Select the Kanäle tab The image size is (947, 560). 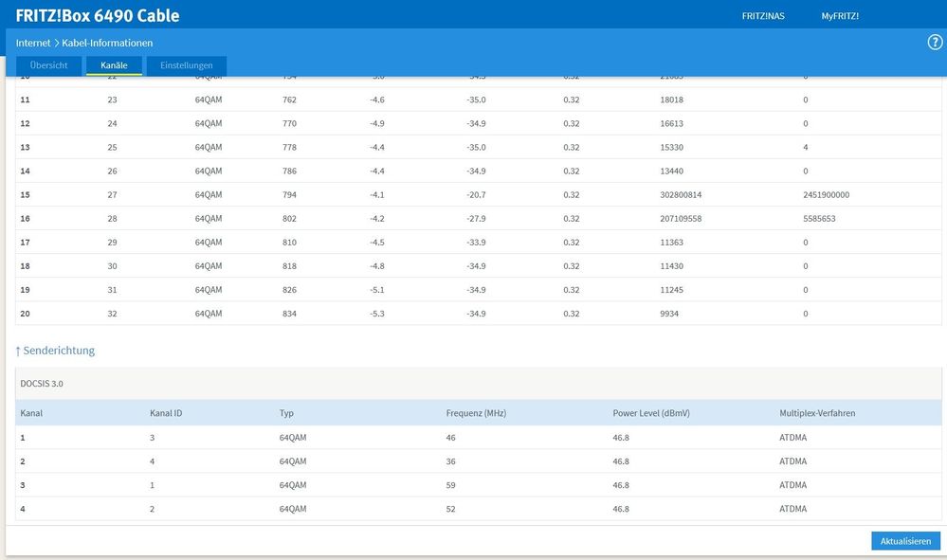tap(114, 65)
